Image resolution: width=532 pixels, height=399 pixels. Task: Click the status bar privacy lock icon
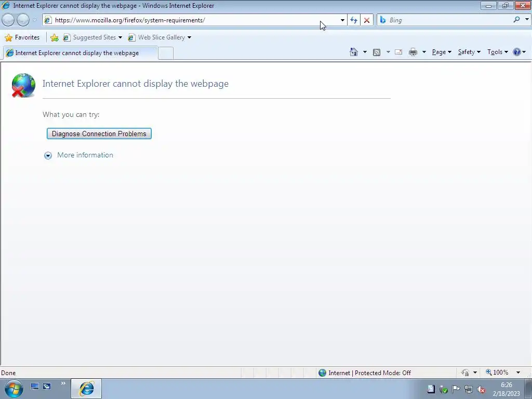(x=465, y=373)
